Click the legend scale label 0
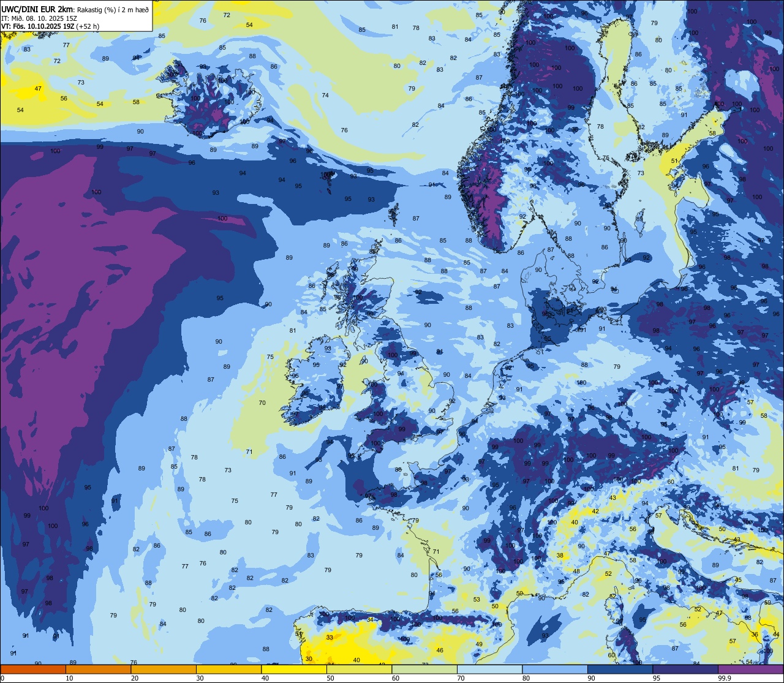This screenshot has width=784, height=683. pos(2,678)
